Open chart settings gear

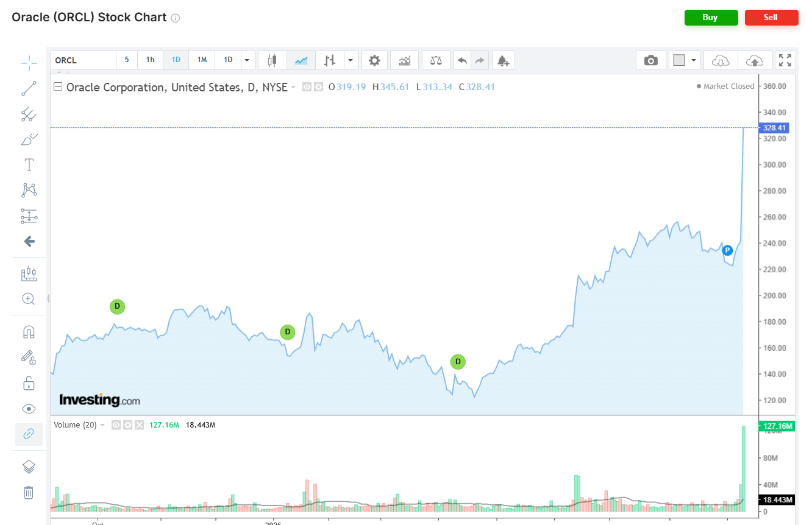pyautogui.click(x=374, y=60)
